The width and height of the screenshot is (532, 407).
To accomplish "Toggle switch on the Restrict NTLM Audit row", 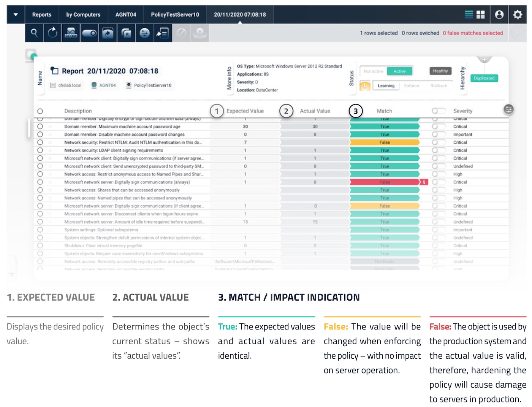I will 439,143.
